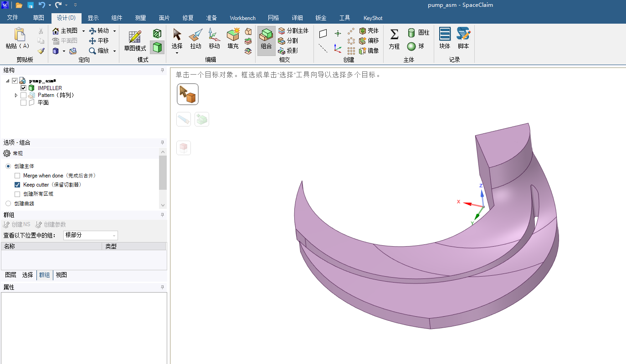This screenshot has height=364, width=626.
Task: Toggle visibility checkbox for IMPELLER
Action: (x=23, y=88)
